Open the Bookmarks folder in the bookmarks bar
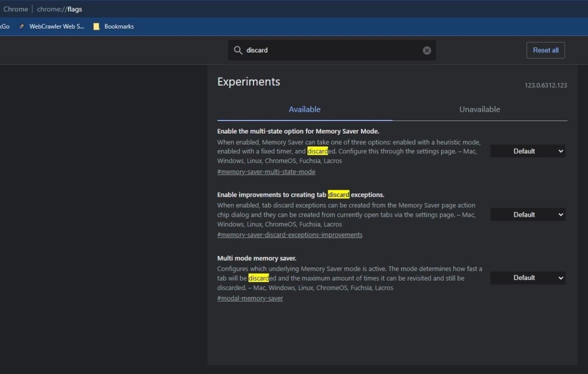Screen dimensions: 588x374 (113, 26)
